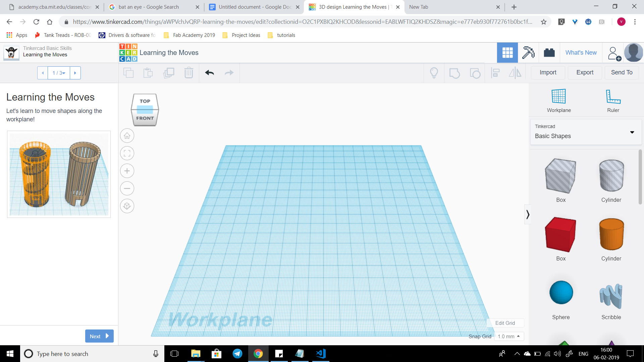Switch to Untitled document Google Docs tab
The width and height of the screenshot is (644, 362).
tap(254, 7)
